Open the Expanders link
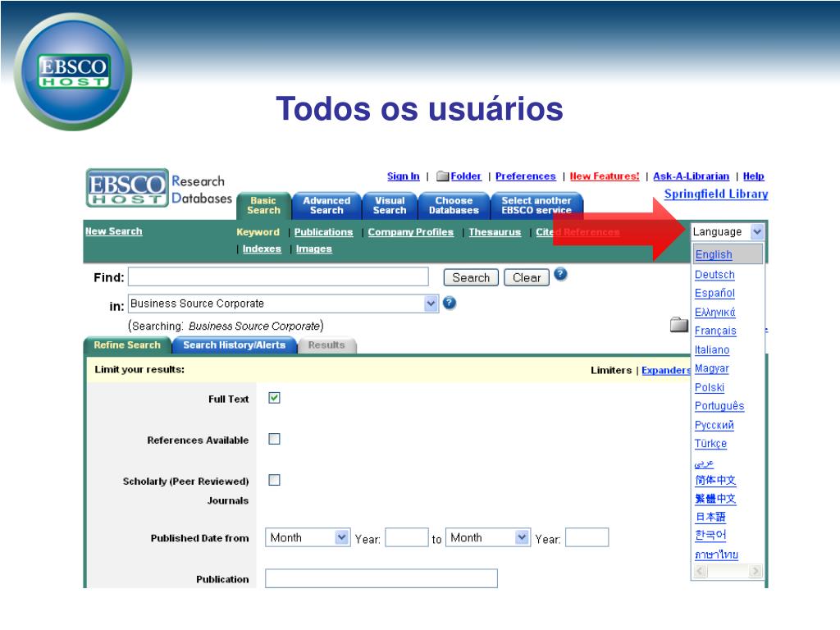The width and height of the screenshot is (840, 630). (666, 370)
